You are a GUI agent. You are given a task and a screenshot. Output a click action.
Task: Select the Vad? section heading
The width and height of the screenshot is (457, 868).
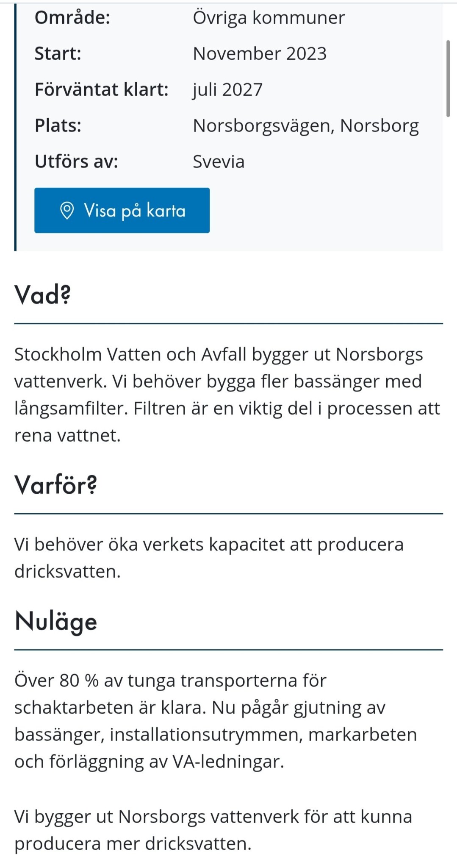[x=42, y=295]
